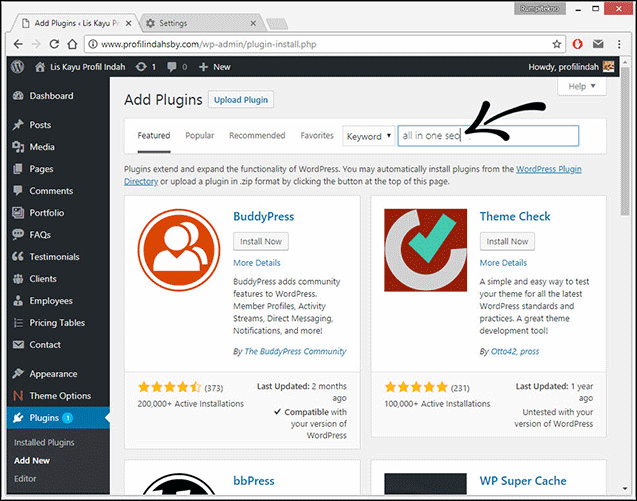Click the Theme Check plugin icon
Image resolution: width=637 pixels, height=501 pixels.
425,250
